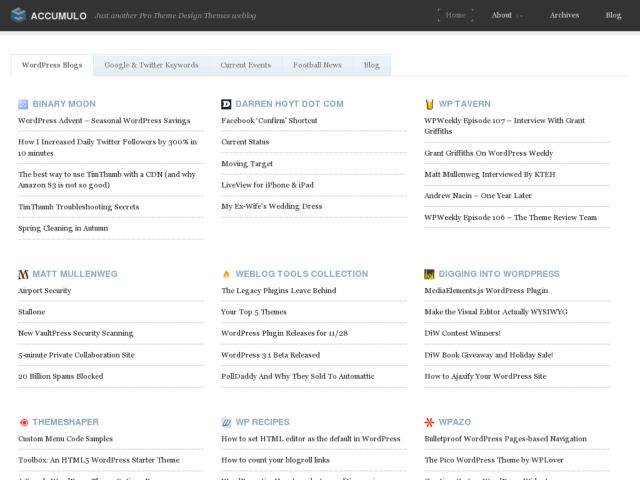The image size is (640, 480).
Task: Open the About navigation item
Action: (502, 15)
